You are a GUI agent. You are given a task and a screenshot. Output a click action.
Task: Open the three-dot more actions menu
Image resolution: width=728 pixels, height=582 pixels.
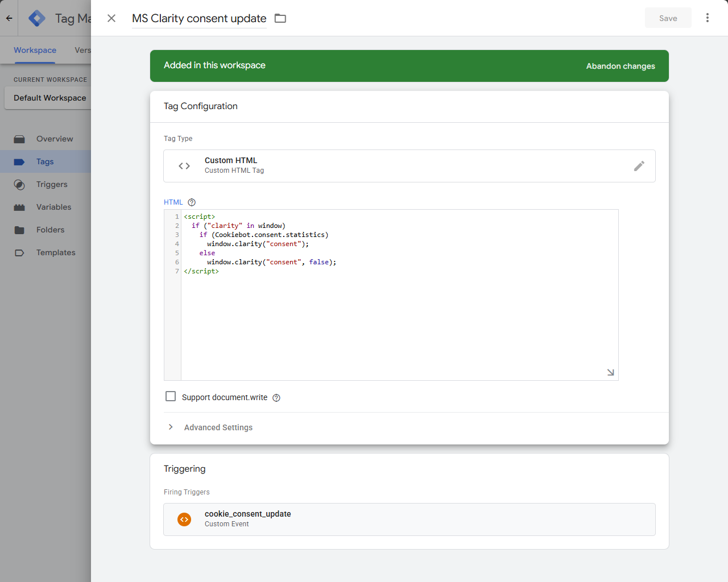click(x=708, y=18)
